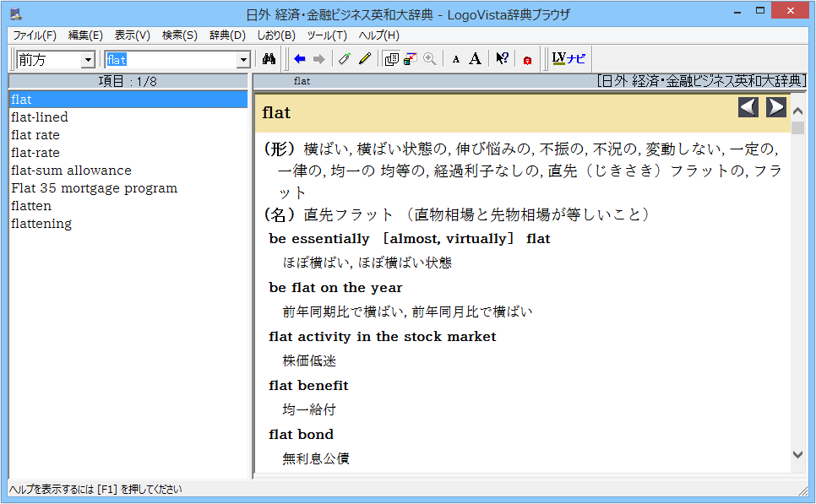Select 'flat-sum allowance' in results list
Image resolution: width=816 pixels, height=504 pixels.
(71, 171)
